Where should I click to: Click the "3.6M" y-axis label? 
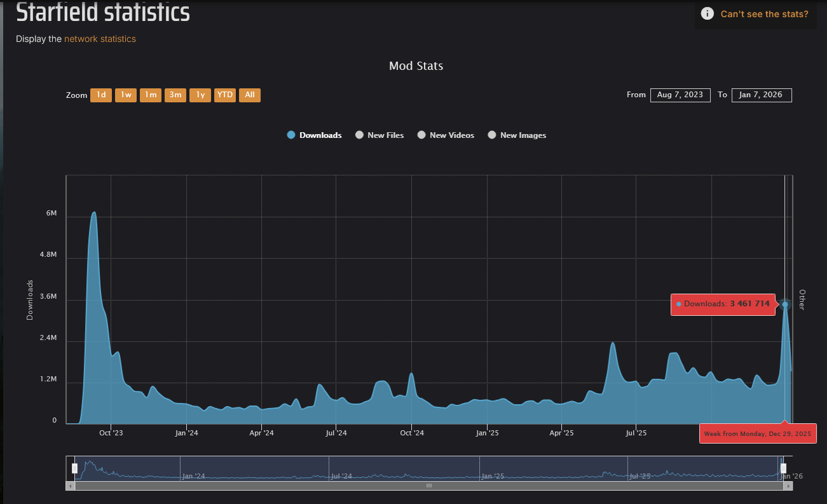click(48, 297)
